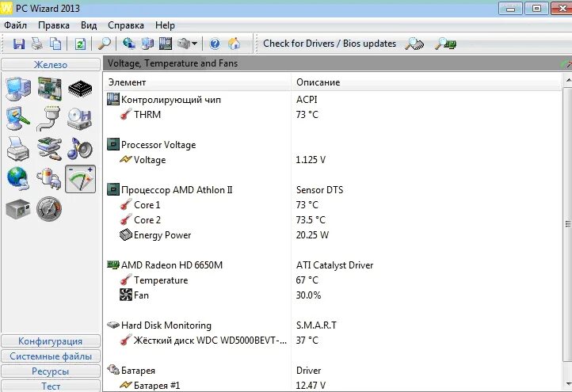Open Network globe icon in sidebar

[x=18, y=179]
